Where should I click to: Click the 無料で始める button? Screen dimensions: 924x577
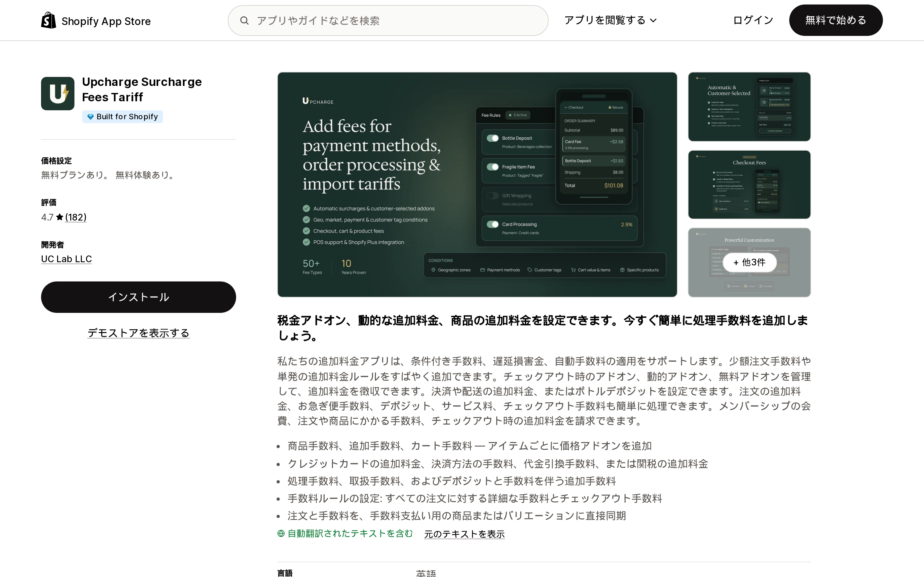(x=836, y=20)
